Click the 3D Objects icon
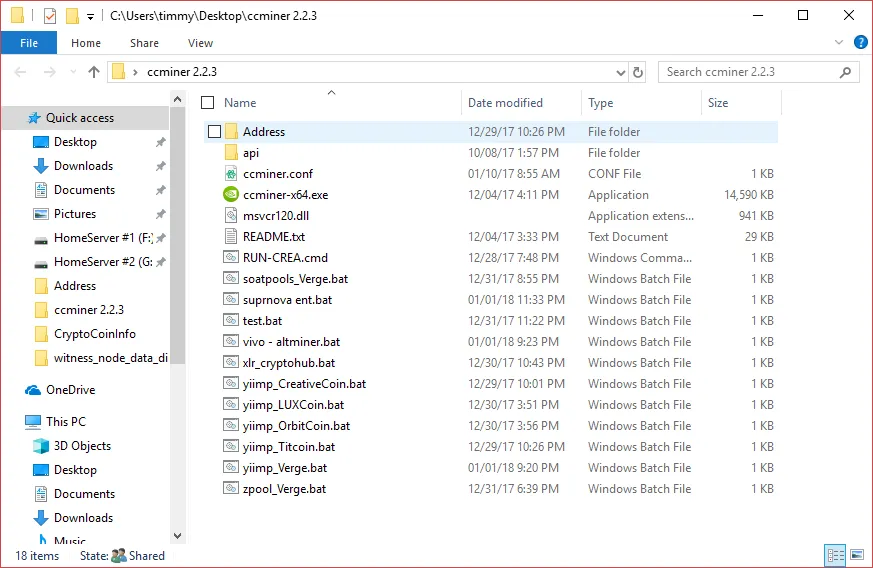Viewport: 873px width, 568px height. pos(41,445)
